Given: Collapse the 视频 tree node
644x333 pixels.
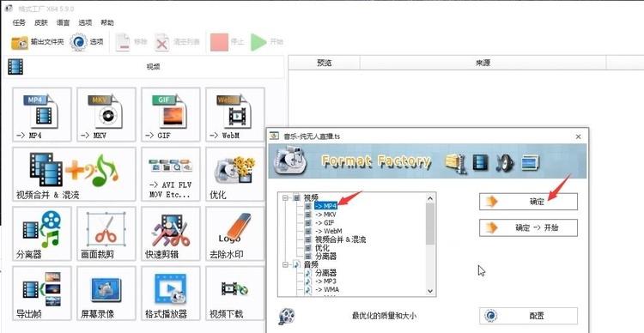Looking at the screenshot, I should click(x=285, y=198).
